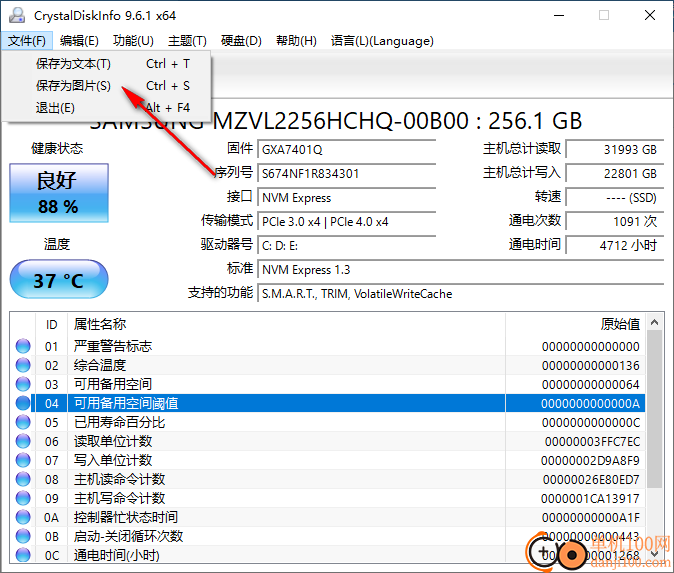Viewport: 674px width, 573px height.
Task: Open the 帮助(H) menu
Action: pyautogui.click(x=296, y=41)
